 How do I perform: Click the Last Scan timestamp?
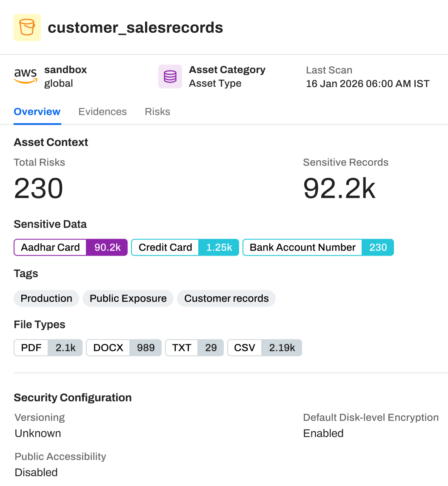pyautogui.click(x=368, y=84)
